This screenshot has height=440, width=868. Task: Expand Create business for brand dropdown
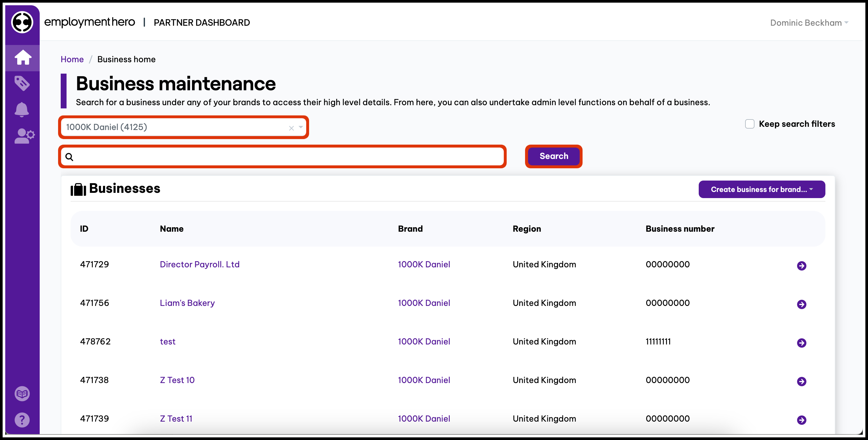pos(761,189)
